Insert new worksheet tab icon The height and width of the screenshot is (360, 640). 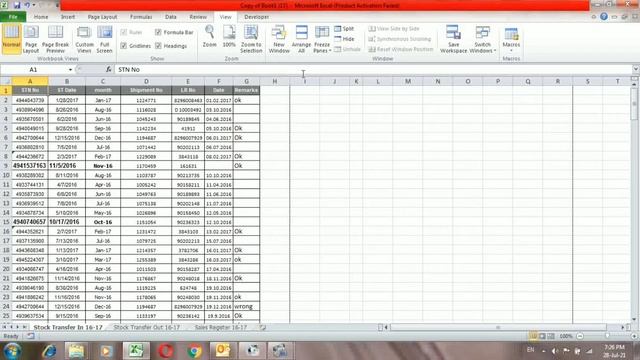point(262,327)
